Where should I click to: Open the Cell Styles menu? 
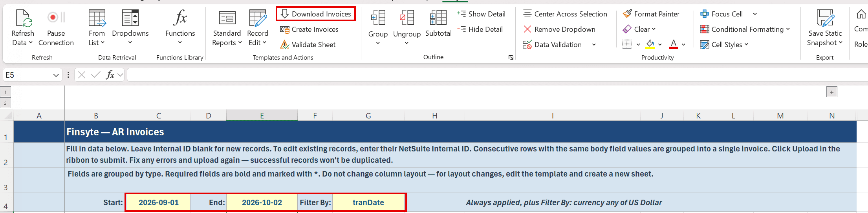click(724, 45)
